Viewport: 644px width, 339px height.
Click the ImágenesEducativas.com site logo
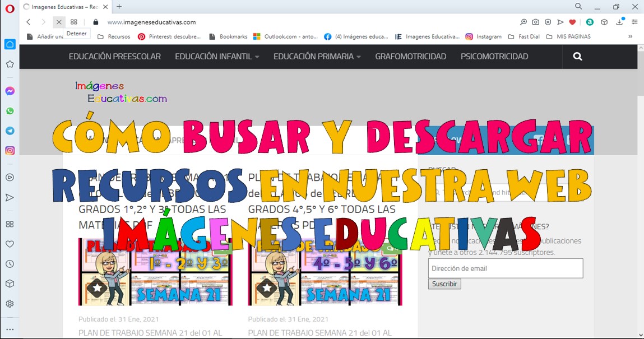point(121,92)
